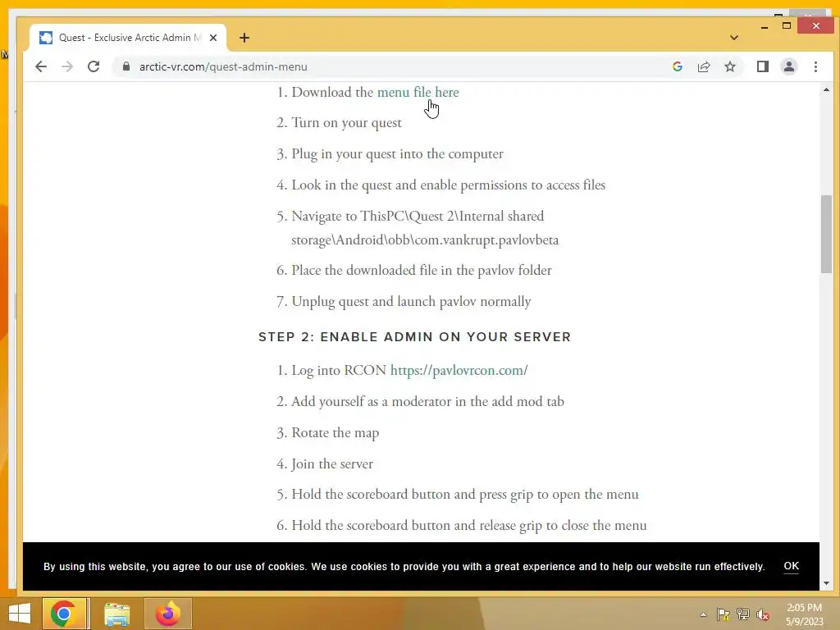Open a new browser tab

click(244, 38)
